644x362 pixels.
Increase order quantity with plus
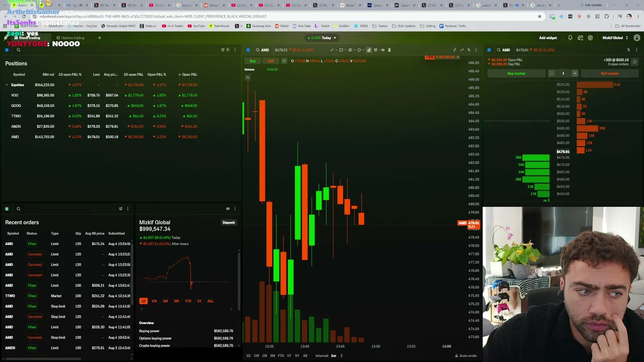[x=575, y=73]
